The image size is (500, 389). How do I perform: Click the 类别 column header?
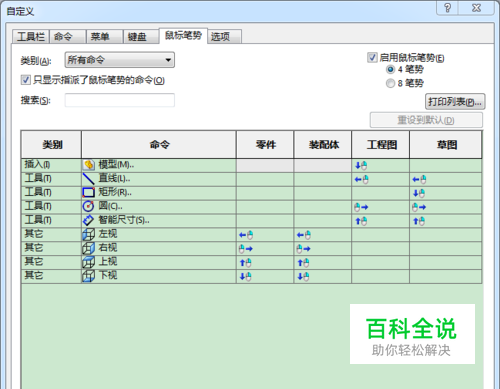(x=51, y=145)
